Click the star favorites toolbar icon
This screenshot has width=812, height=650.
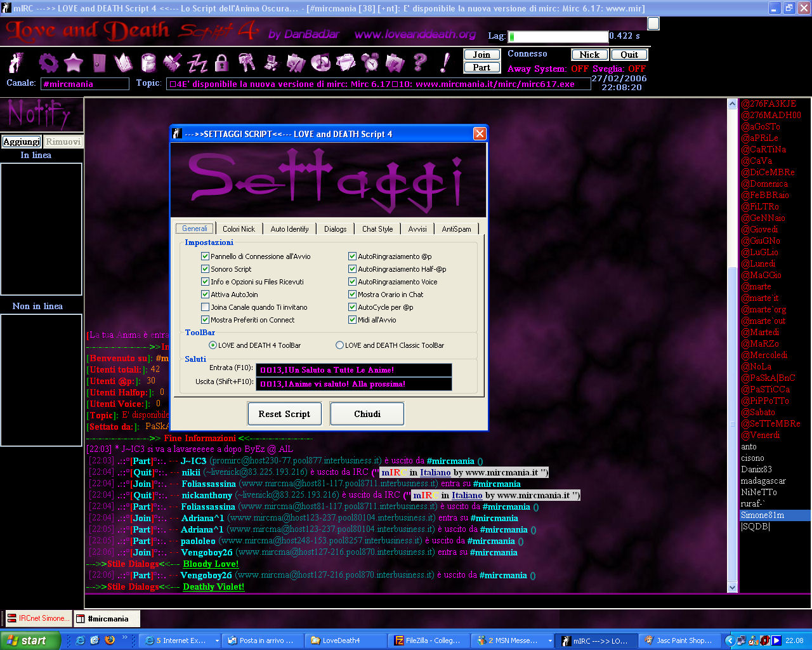point(74,63)
